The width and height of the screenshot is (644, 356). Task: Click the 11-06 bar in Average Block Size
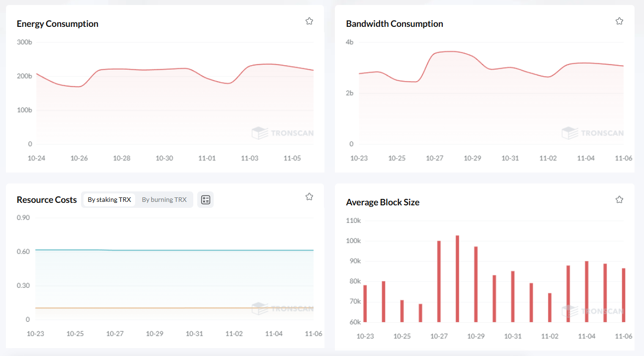[x=623, y=295]
